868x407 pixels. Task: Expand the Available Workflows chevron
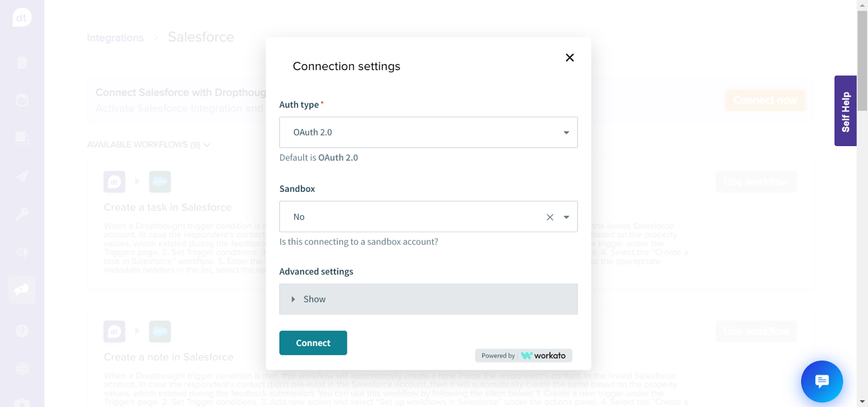pyautogui.click(x=207, y=145)
